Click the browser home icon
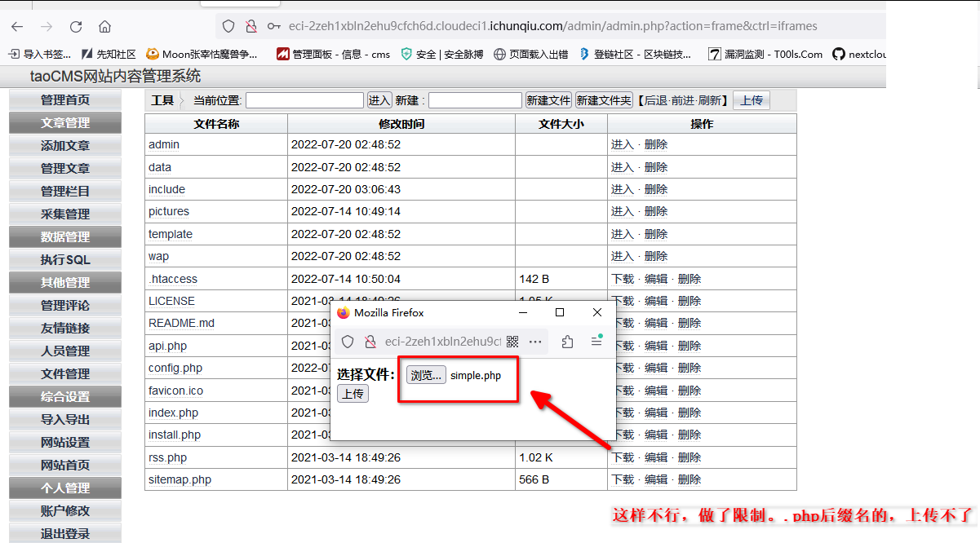980x543 pixels. 104,26
